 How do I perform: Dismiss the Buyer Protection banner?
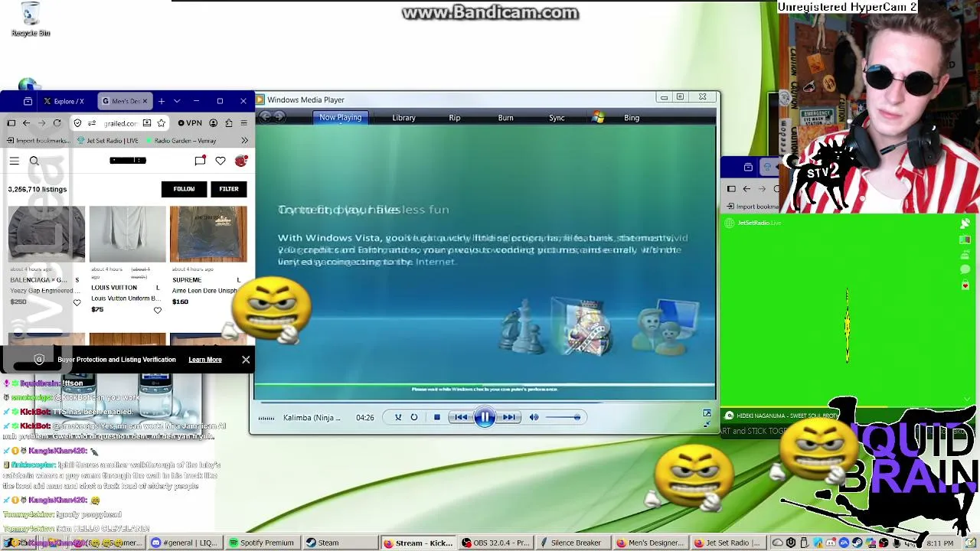(246, 360)
